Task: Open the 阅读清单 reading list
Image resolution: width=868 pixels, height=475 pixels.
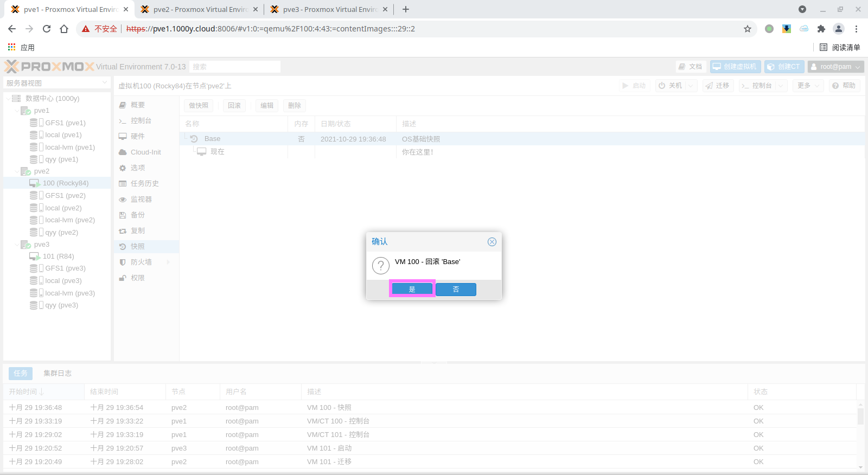Action: (840, 47)
